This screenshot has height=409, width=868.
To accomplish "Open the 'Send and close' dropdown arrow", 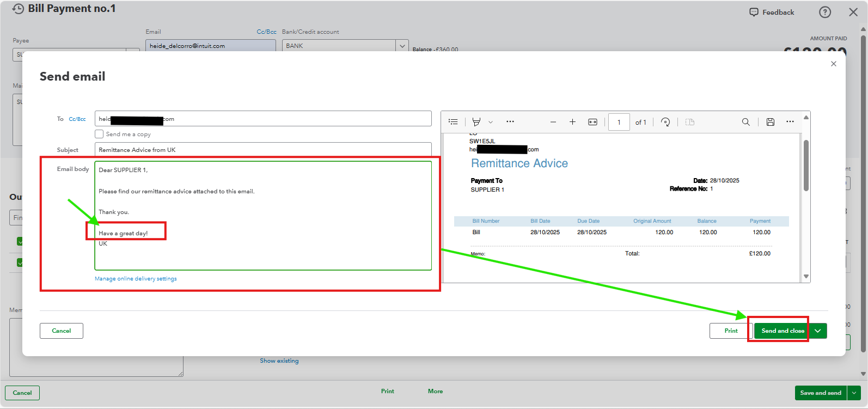I will (x=818, y=331).
